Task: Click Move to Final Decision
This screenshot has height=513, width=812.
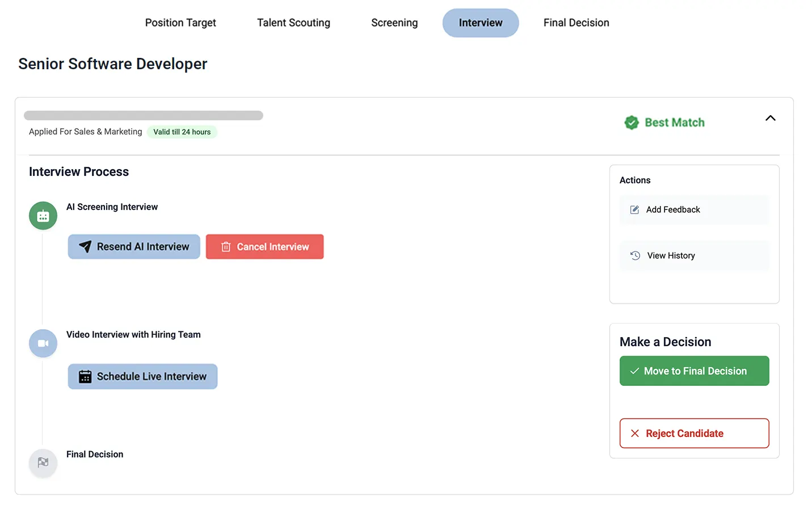Action: [694, 371]
